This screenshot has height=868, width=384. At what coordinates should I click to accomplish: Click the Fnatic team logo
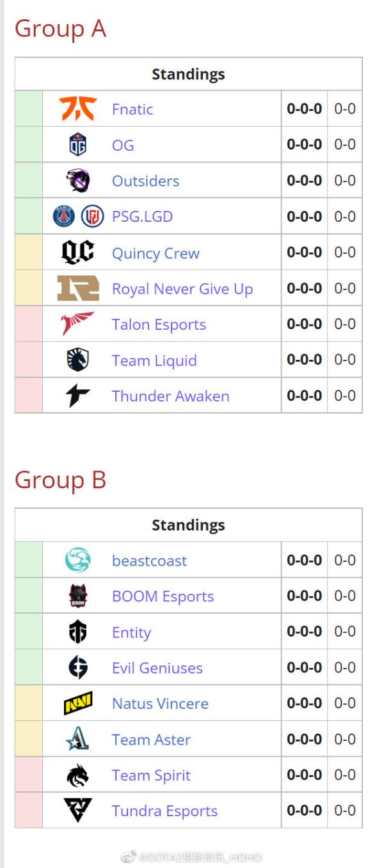[x=78, y=109]
